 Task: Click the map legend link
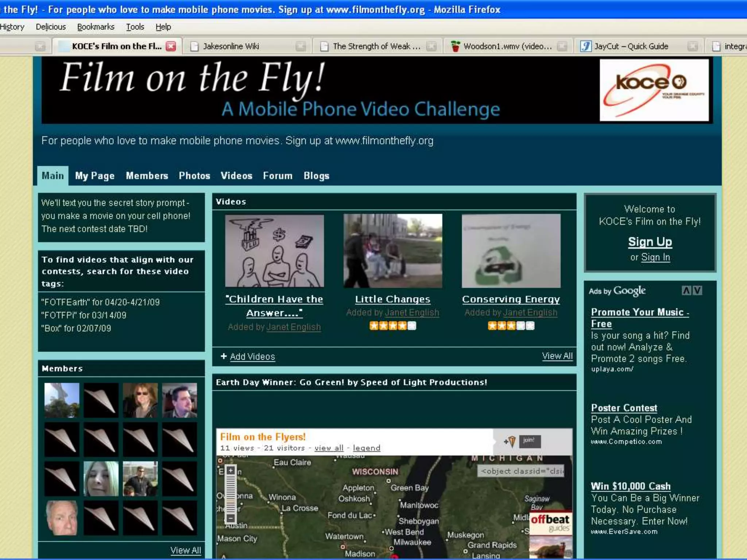tap(366, 448)
